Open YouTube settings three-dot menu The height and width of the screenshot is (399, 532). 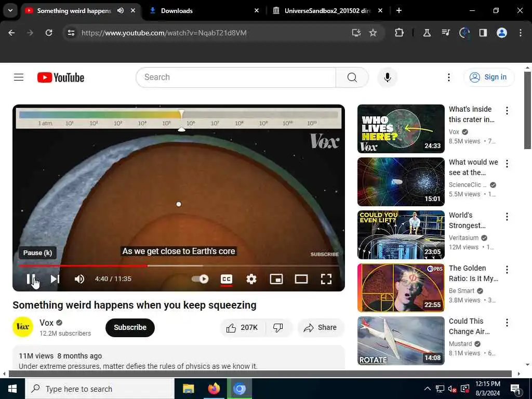pos(448,77)
